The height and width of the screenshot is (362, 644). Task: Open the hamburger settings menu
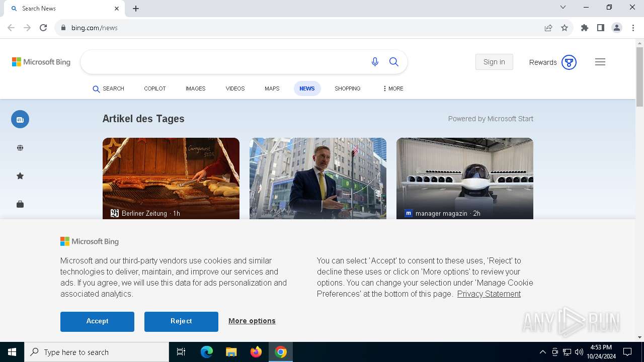(600, 62)
